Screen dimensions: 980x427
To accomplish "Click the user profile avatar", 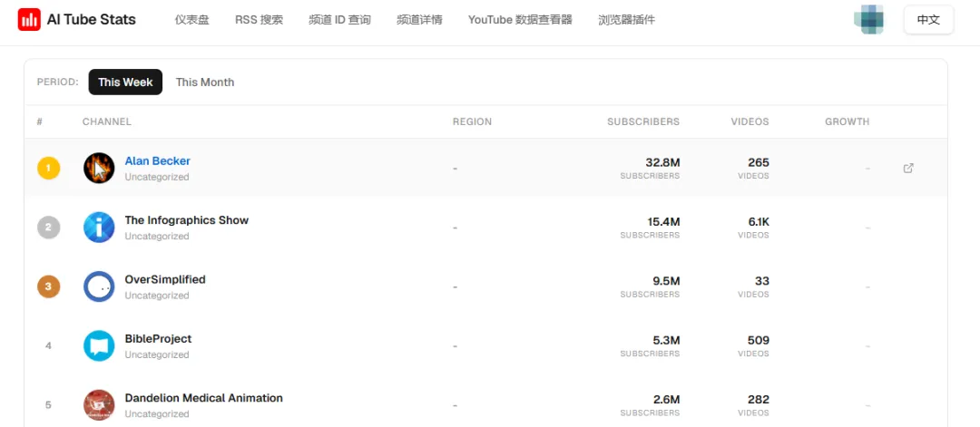I will click(868, 19).
